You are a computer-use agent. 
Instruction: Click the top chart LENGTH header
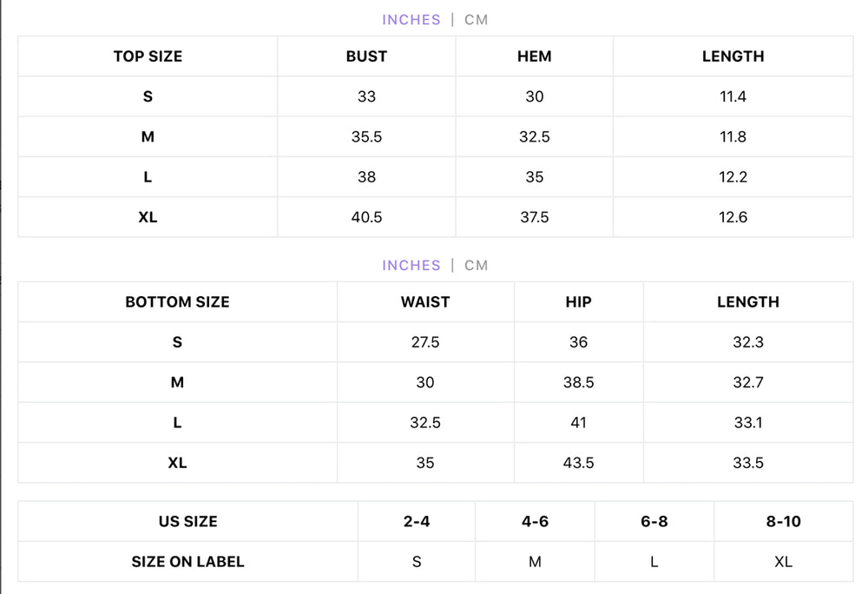click(x=733, y=56)
